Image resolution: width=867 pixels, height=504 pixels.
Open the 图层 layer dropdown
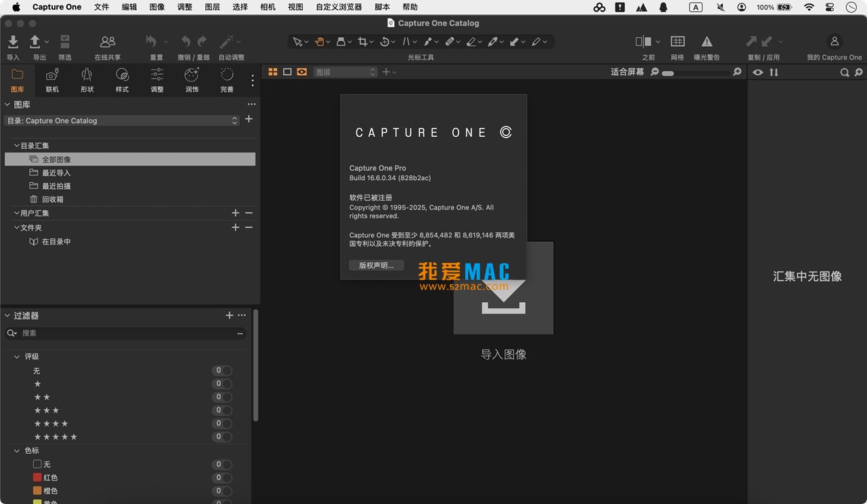pos(345,72)
